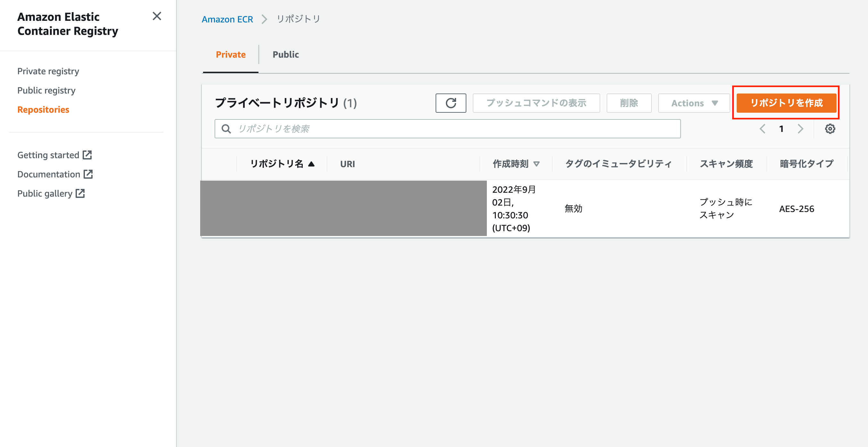Click the magnifier icon in the search box
Viewport: 868px width, 447px height.
tap(226, 128)
